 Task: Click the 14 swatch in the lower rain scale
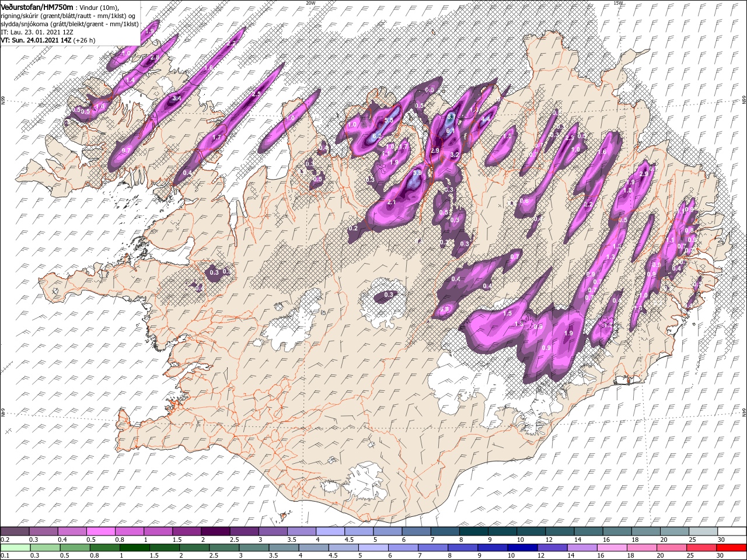pyautogui.click(x=581, y=548)
